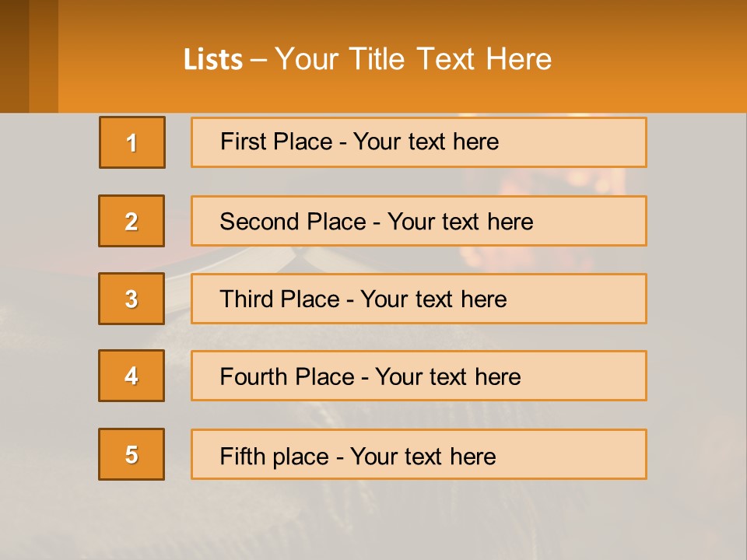
Task: Select the number 2 box
Action: coord(132,221)
